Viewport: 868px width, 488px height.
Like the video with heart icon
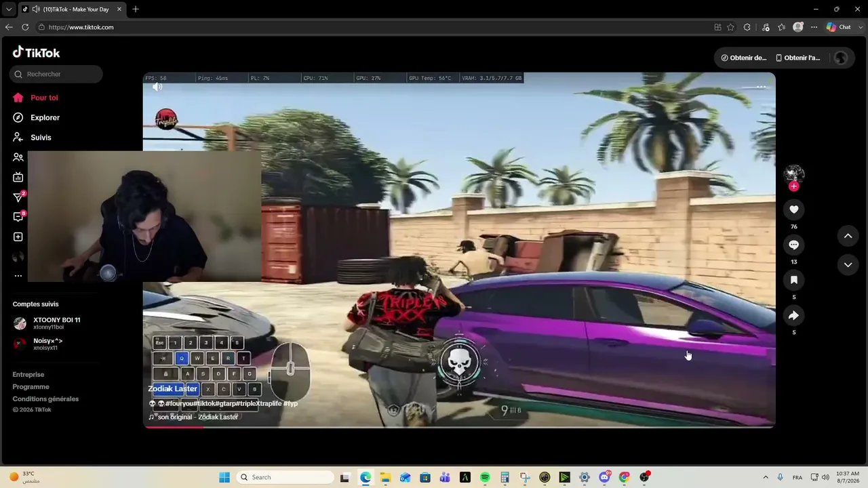pos(794,209)
